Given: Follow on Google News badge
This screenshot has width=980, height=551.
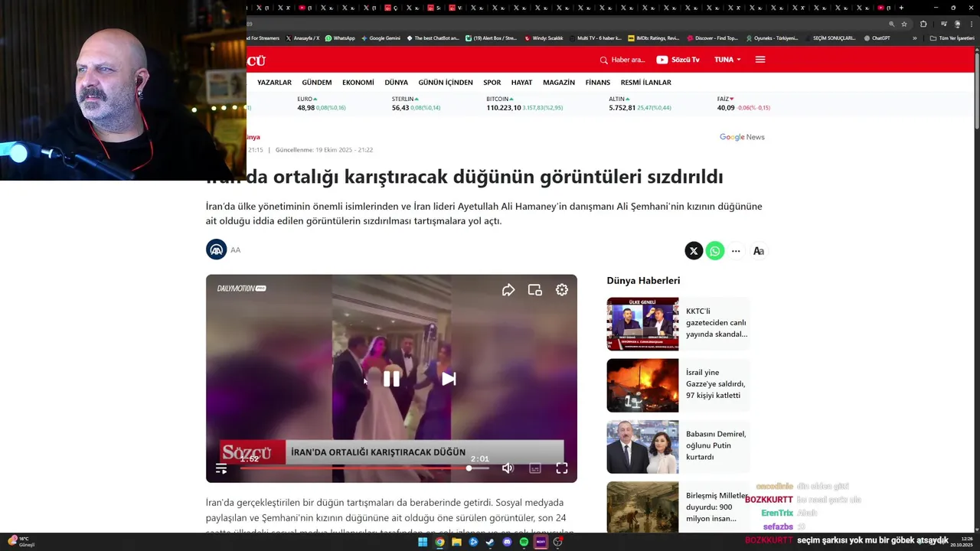Looking at the screenshot, I should click(x=742, y=137).
